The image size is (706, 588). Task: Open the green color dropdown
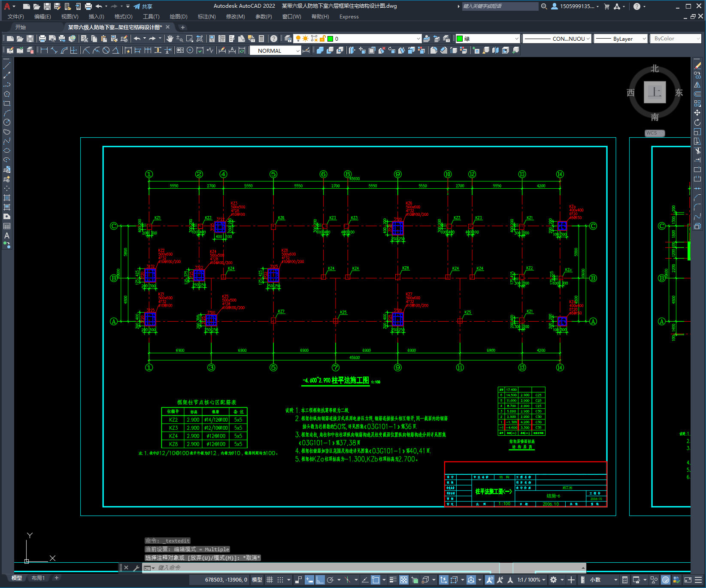[516, 39]
